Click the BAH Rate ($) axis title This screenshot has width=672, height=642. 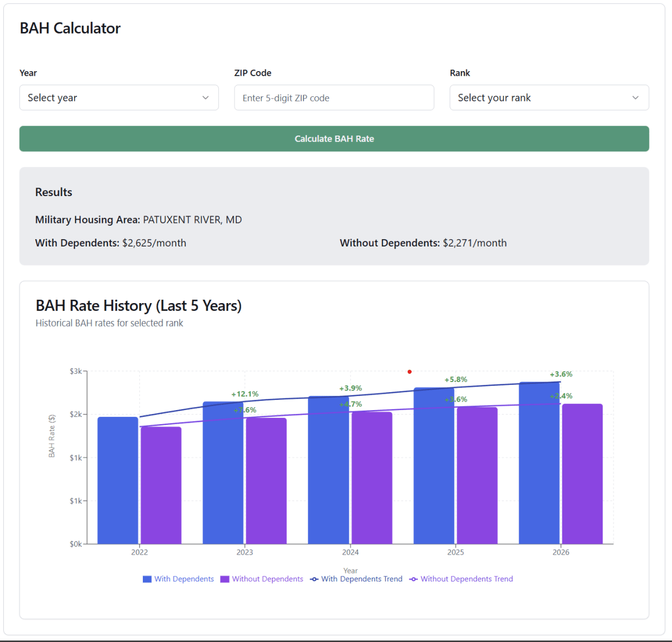52,436
